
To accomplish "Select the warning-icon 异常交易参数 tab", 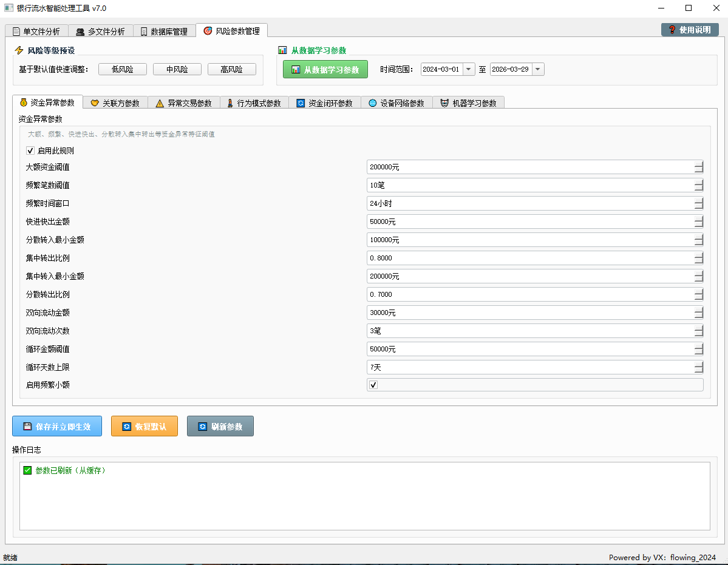I will tap(184, 103).
